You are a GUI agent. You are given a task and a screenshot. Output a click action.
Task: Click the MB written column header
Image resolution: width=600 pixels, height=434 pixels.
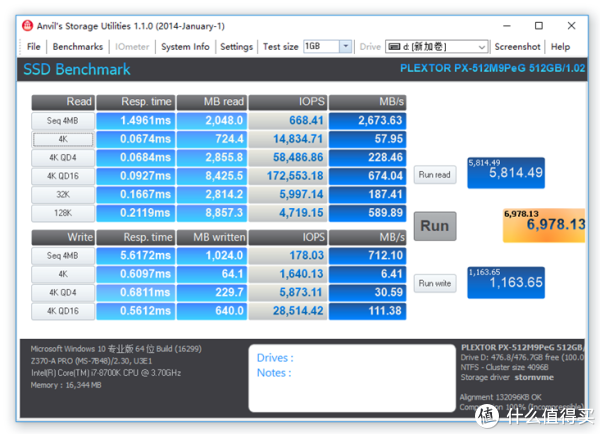[x=212, y=237]
